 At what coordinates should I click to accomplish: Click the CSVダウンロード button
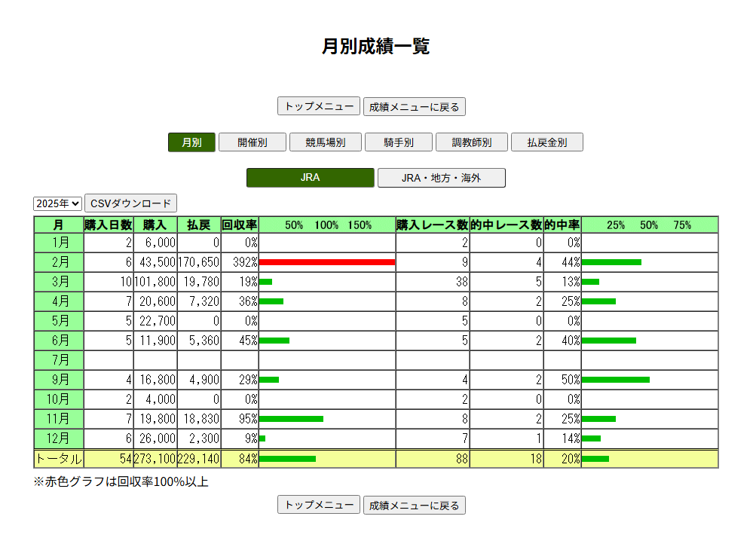(130, 203)
